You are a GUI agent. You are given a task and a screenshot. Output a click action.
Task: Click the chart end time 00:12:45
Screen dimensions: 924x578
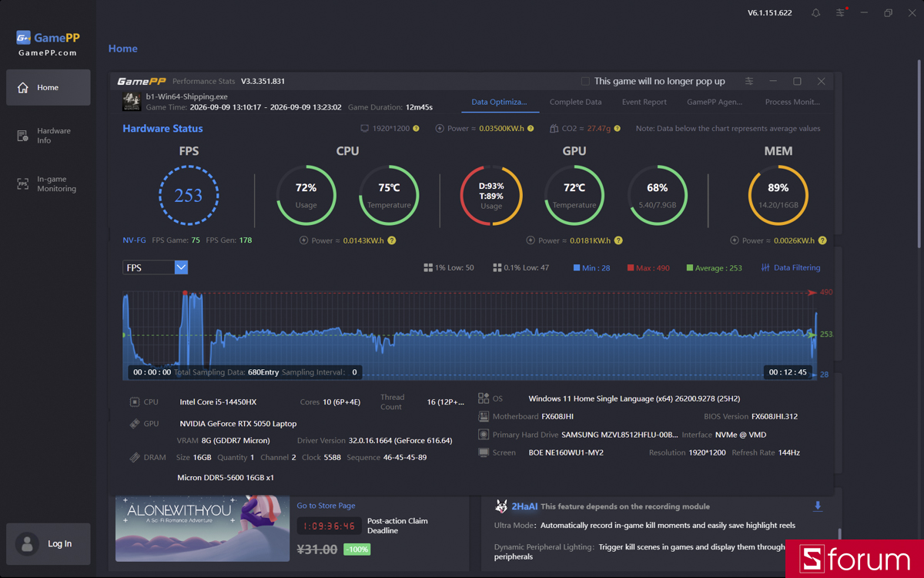coord(788,372)
